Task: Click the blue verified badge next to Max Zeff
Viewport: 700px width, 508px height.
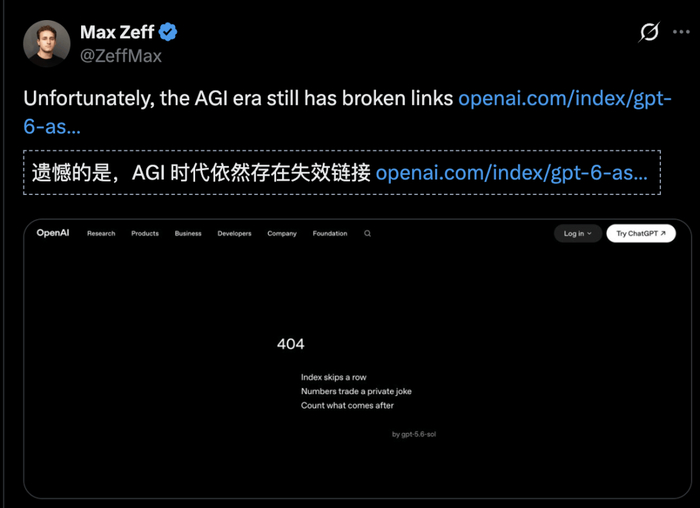Action: pyautogui.click(x=168, y=32)
